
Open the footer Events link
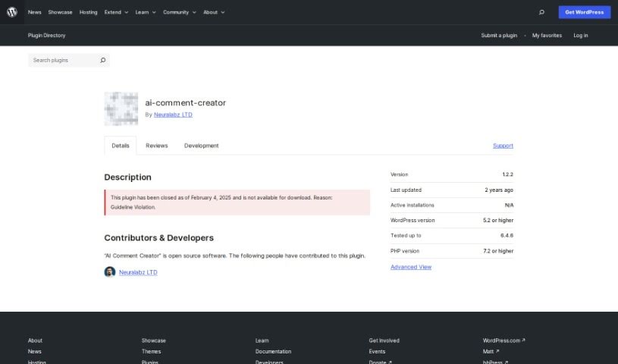377,351
